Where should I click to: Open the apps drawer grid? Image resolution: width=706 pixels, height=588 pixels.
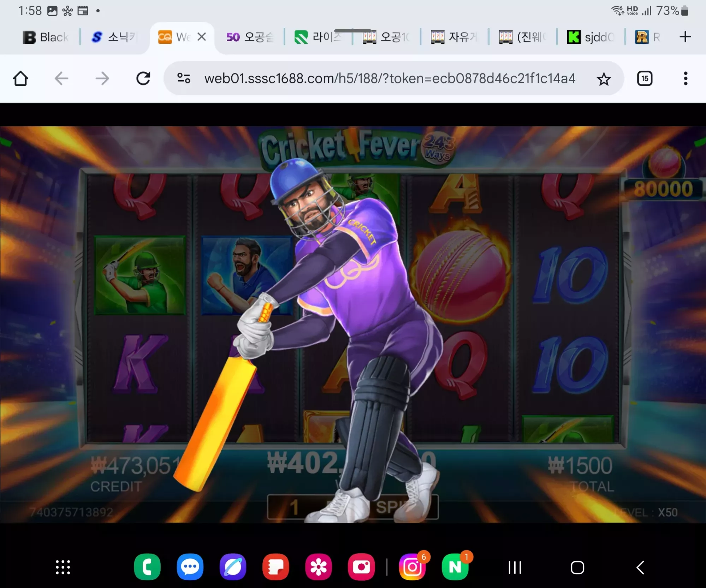(x=63, y=568)
